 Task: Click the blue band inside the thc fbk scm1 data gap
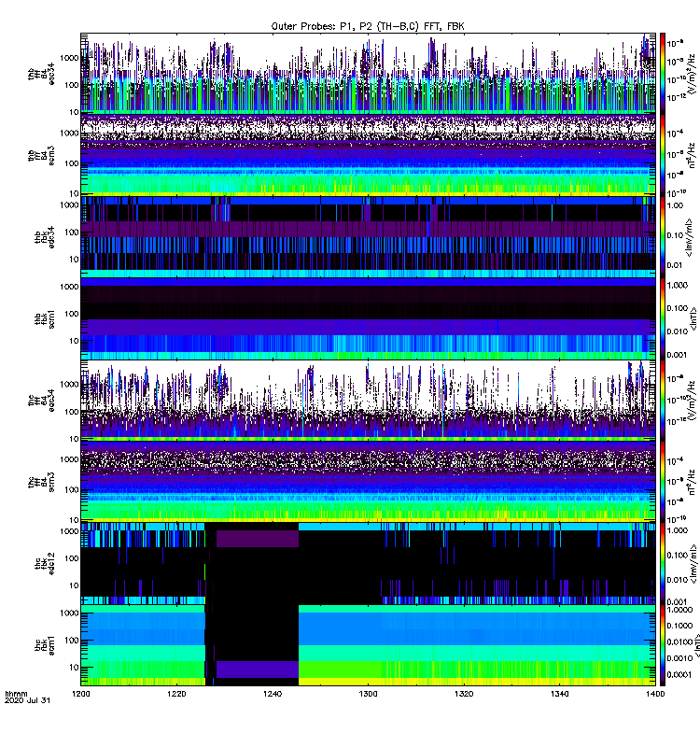tap(258, 669)
